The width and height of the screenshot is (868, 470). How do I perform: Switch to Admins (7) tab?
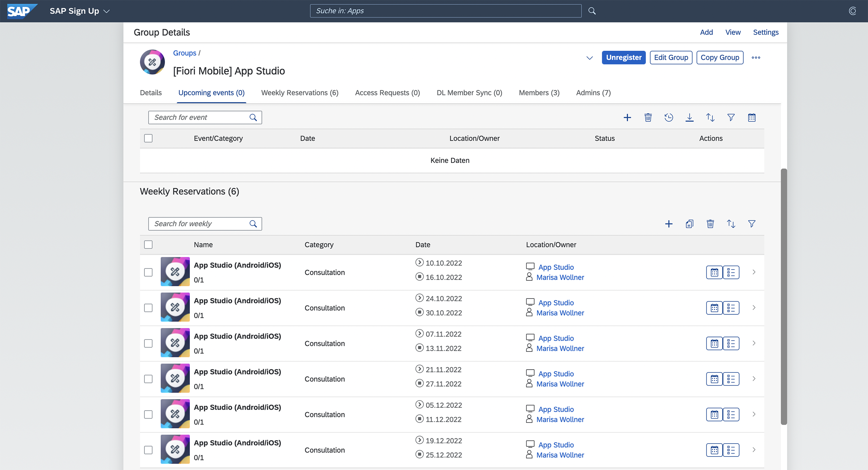coord(593,93)
